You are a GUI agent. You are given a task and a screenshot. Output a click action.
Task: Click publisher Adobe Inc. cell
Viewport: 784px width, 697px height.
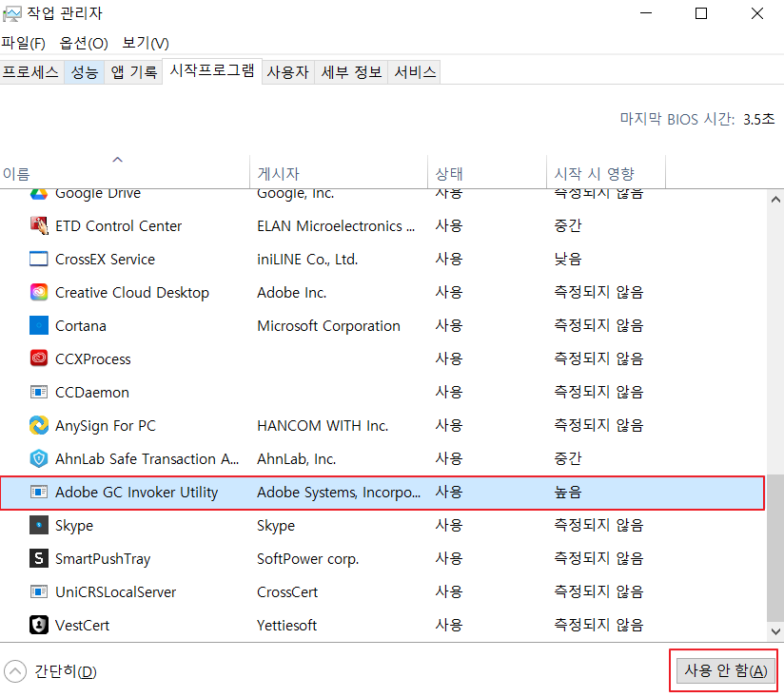tap(292, 292)
